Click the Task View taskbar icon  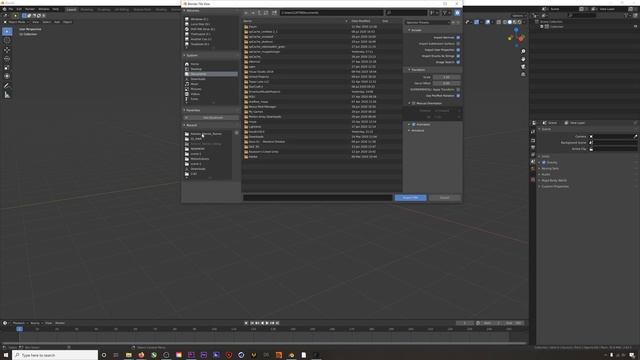point(116,355)
